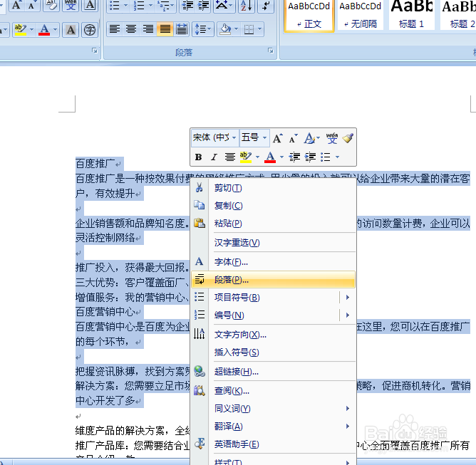476x465 pixels.
Task: Choose 汉字重选(V) menu item
Action: pyautogui.click(x=273, y=243)
